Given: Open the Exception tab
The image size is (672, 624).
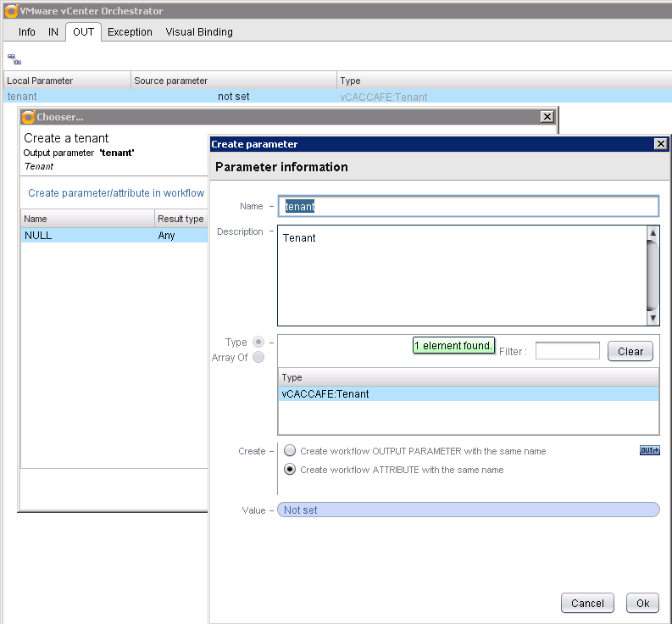Looking at the screenshot, I should point(130,32).
